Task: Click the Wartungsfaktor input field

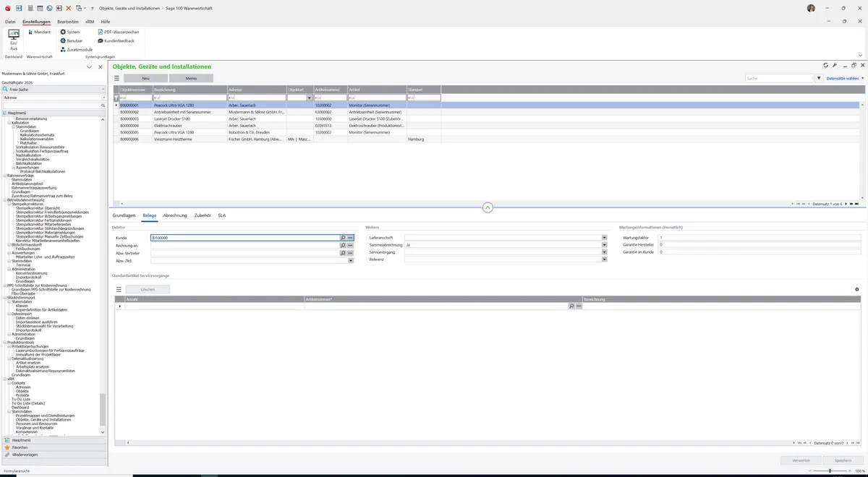Action: [759, 238]
